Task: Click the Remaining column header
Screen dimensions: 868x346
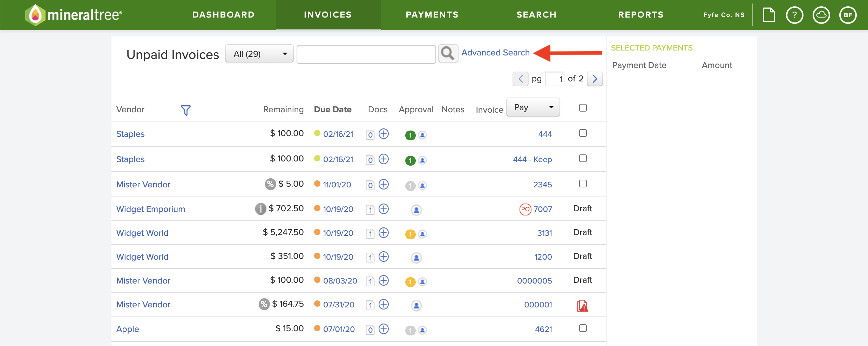Action: [x=283, y=109]
